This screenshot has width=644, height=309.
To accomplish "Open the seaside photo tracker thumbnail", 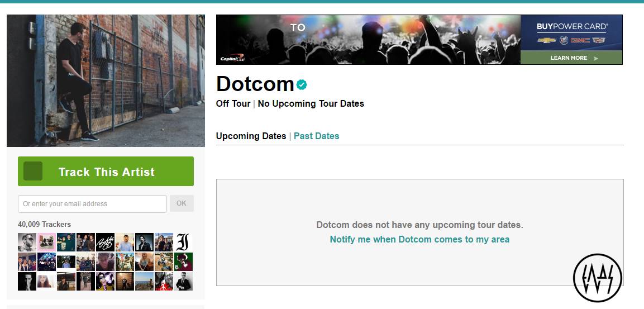I will [144, 281].
